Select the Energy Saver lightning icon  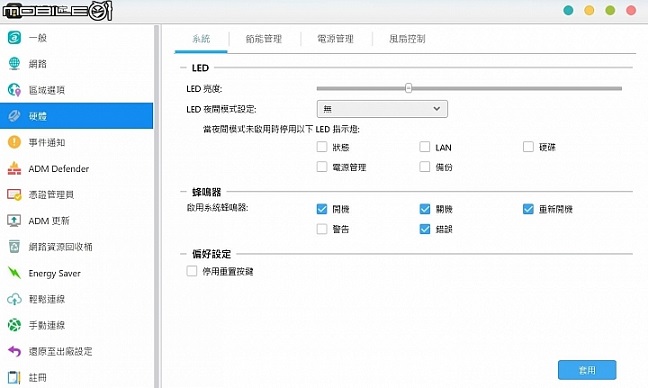pos(14,273)
